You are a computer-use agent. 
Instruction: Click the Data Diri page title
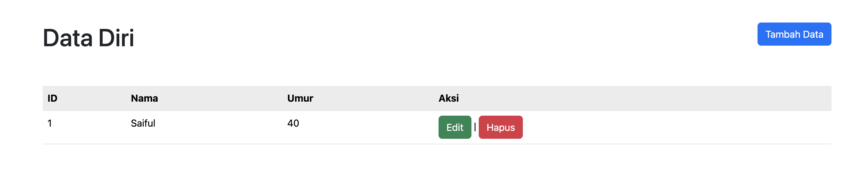click(x=88, y=38)
